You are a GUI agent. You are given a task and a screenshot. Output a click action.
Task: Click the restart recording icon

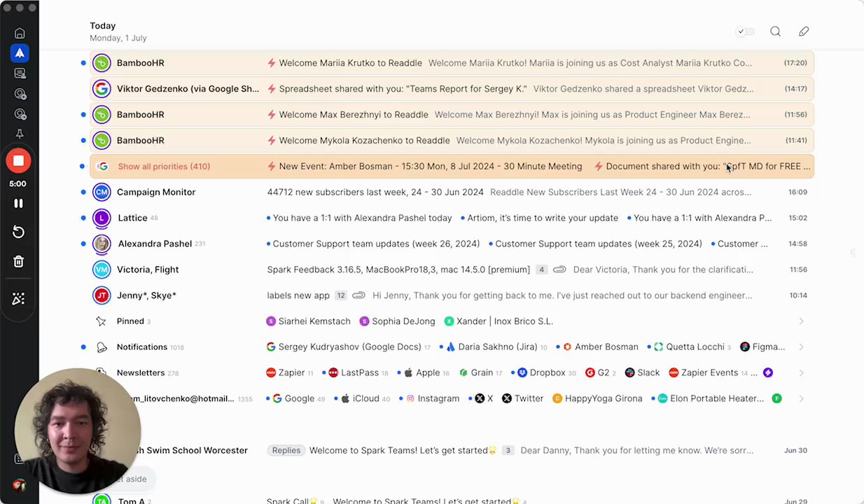click(19, 232)
